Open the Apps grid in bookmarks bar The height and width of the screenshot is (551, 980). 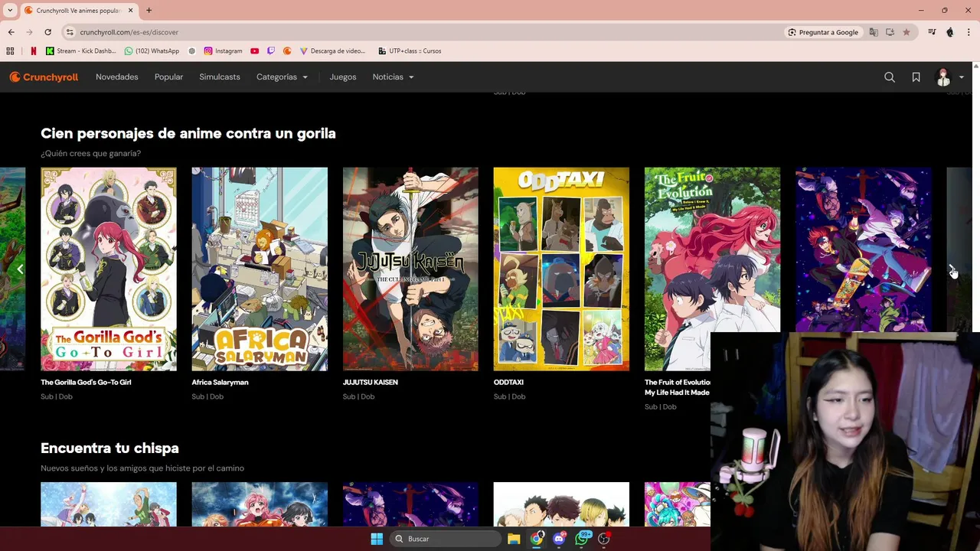[x=10, y=51]
